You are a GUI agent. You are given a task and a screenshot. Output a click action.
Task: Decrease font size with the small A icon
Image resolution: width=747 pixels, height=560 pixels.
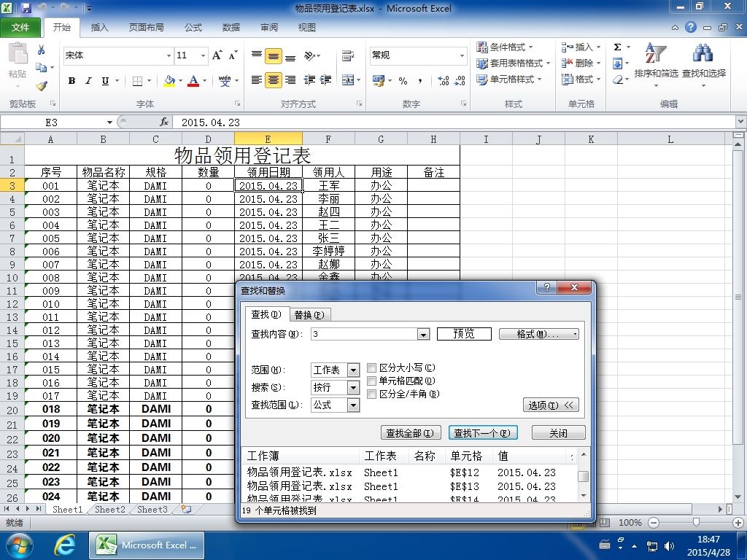233,55
